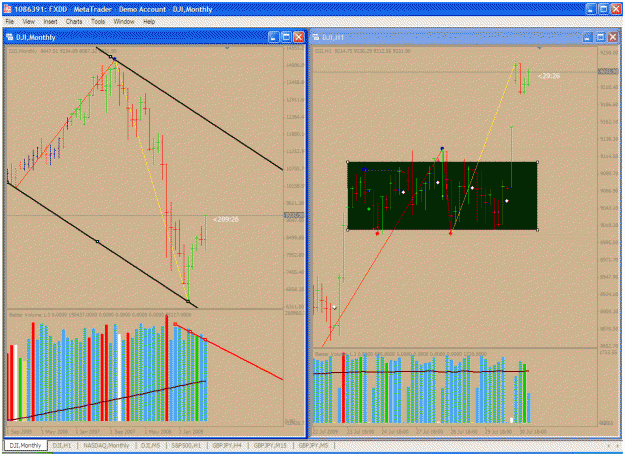Switch to the S&P500,H1 chart tab
This screenshot has height=454, width=625.
[x=186, y=445]
